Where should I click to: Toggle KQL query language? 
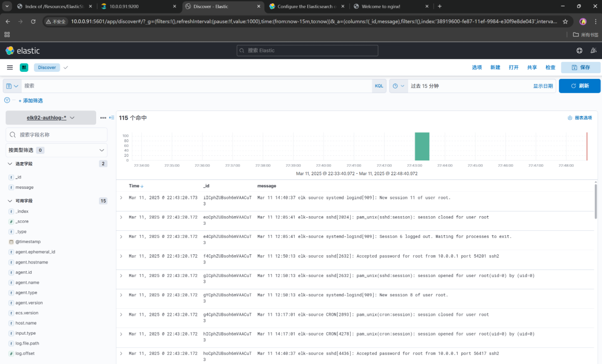[379, 86]
